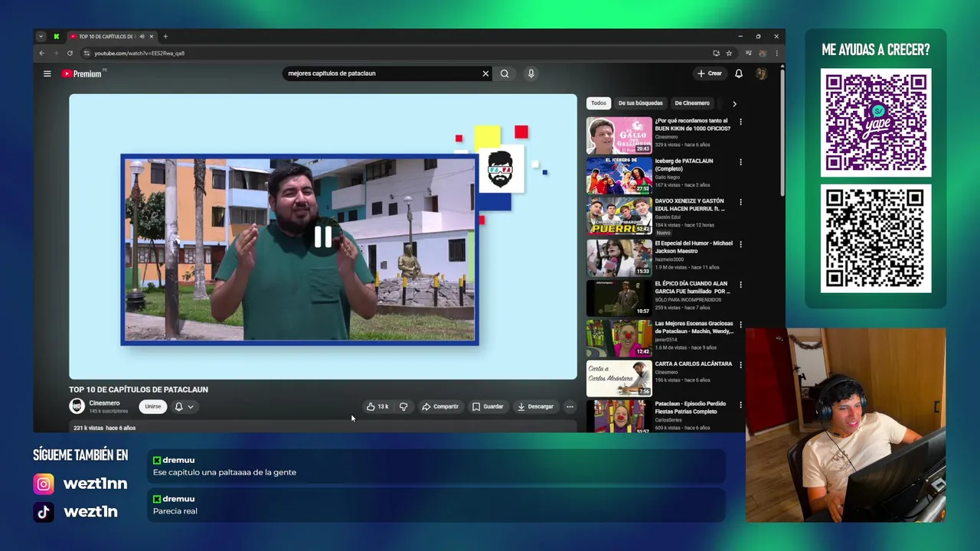Click the Crear button
980x551 pixels.
coord(710,73)
